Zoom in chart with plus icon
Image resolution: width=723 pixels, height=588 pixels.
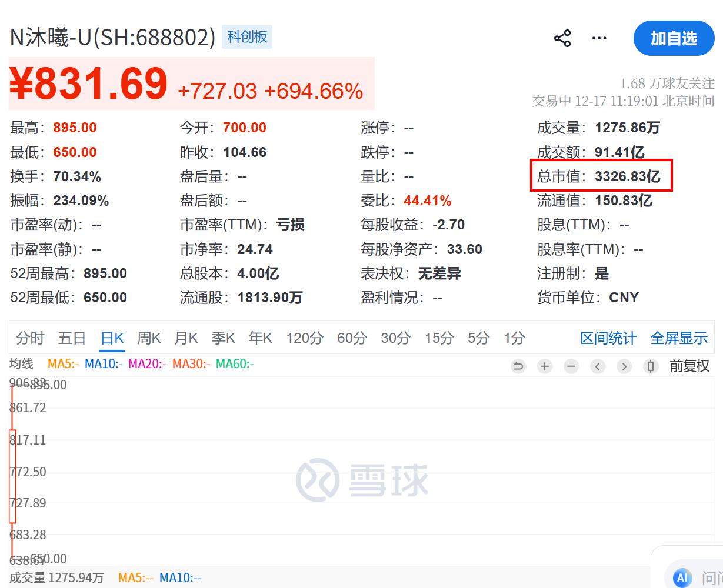(545, 366)
